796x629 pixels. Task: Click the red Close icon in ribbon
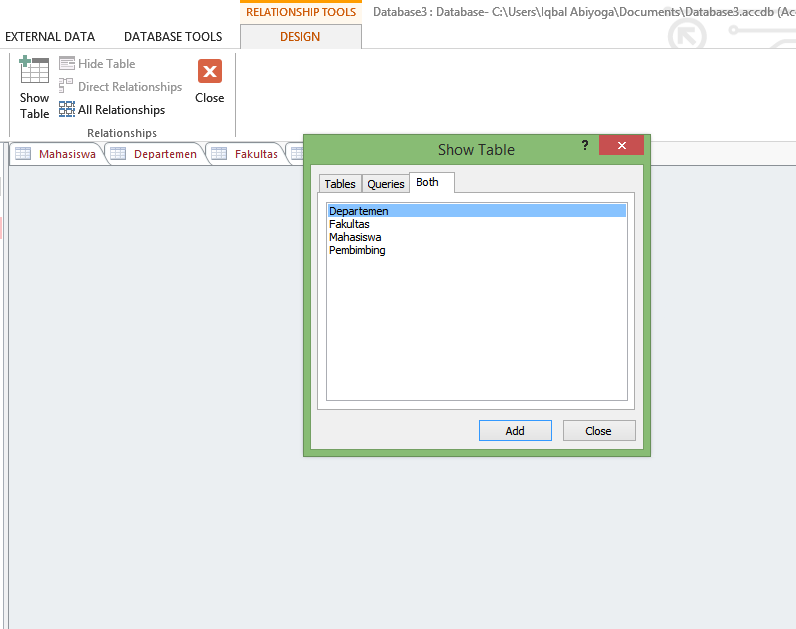210,71
